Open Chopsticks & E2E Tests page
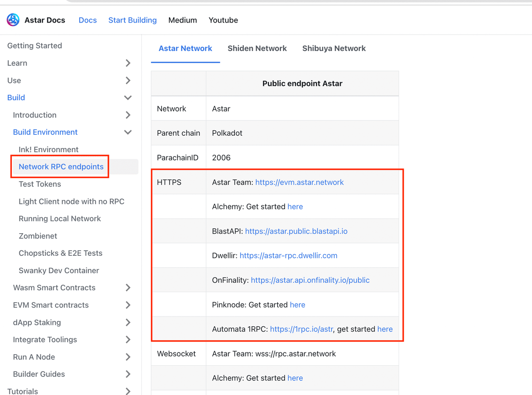Screen dimensions: 532x395 [x=60, y=253]
